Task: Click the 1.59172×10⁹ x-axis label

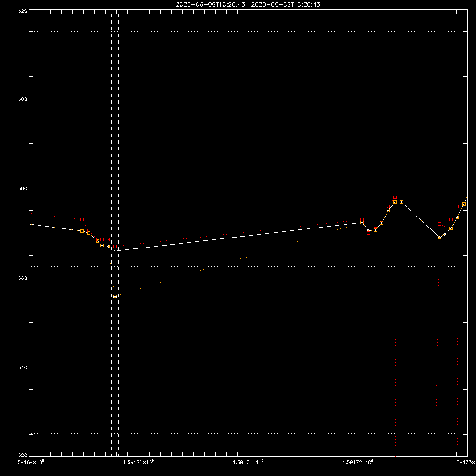Action: point(358,462)
